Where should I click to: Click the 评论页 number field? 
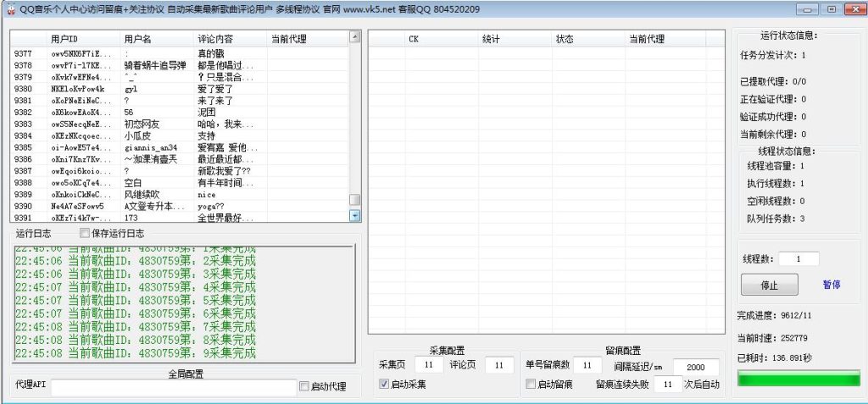click(499, 365)
